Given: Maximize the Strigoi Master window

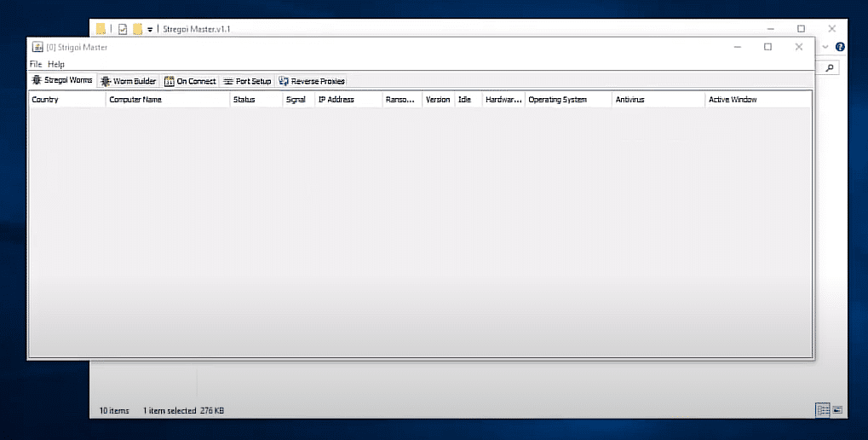Looking at the screenshot, I should coord(767,47).
